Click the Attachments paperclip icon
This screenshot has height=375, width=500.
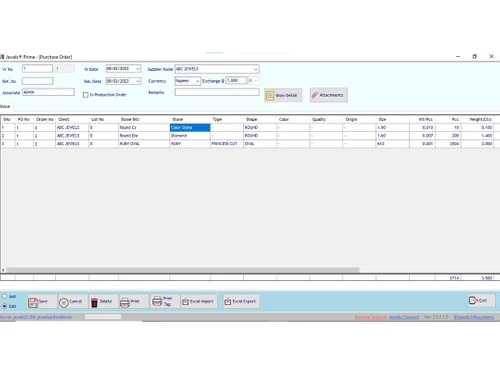point(315,95)
